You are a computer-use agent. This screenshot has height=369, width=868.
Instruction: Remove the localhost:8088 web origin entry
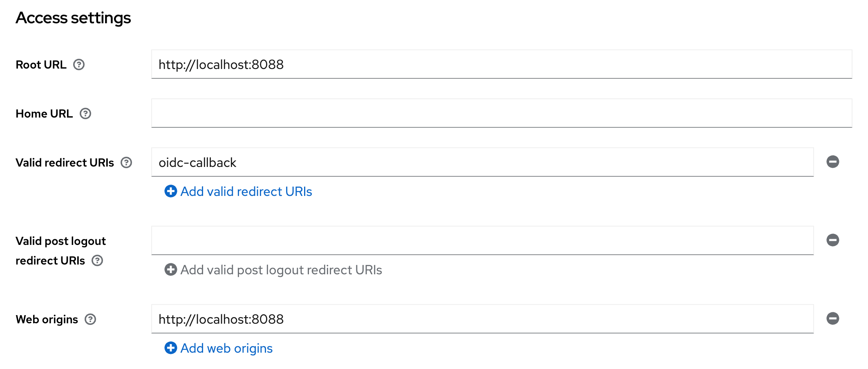click(833, 319)
